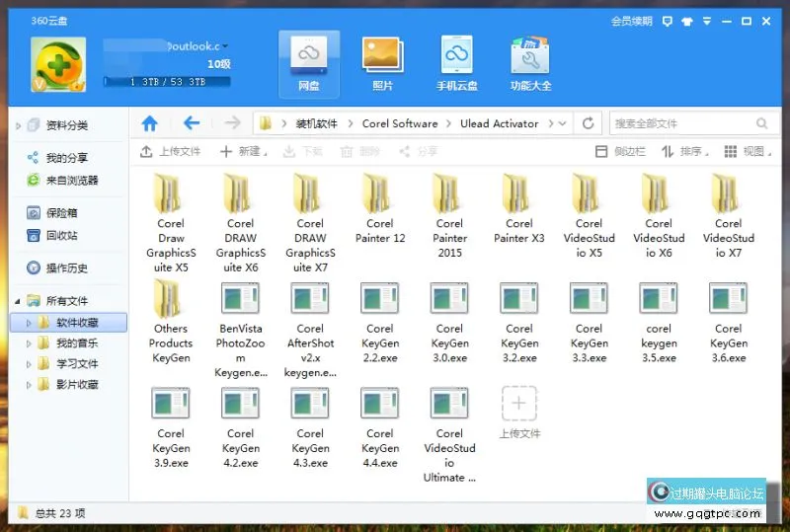Expand the breadcrumb path history dropdown
This screenshot has width=790, height=532.
562,123
